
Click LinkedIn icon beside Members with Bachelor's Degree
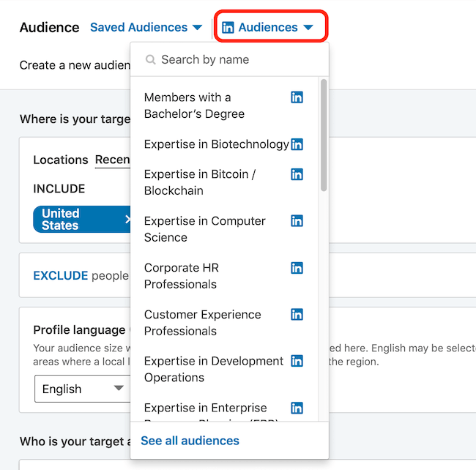coord(297,97)
